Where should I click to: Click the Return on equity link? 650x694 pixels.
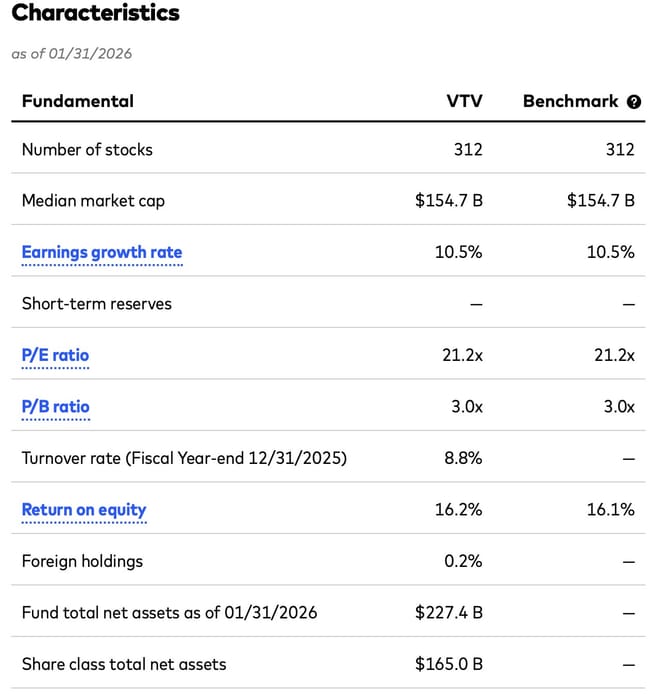coord(84,510)
